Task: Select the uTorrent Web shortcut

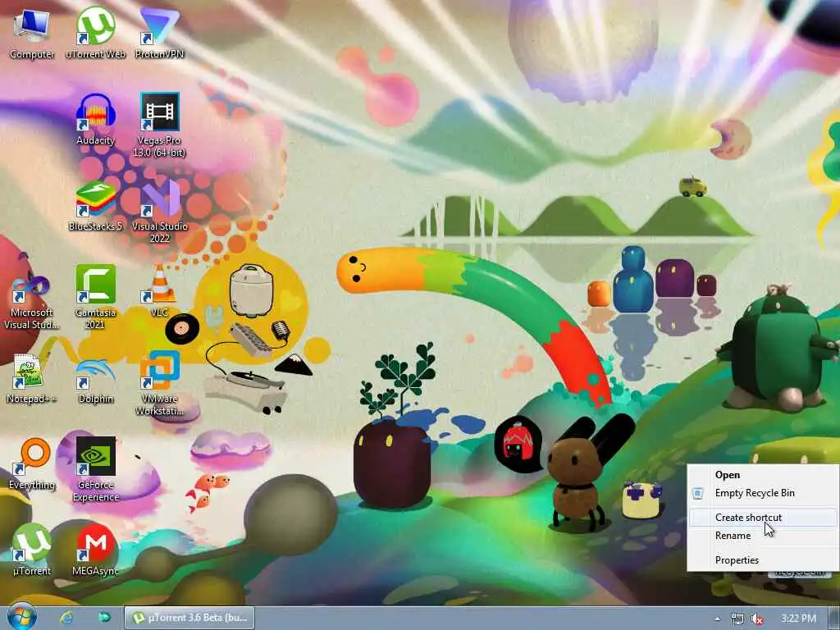Action: coord(95,33)
